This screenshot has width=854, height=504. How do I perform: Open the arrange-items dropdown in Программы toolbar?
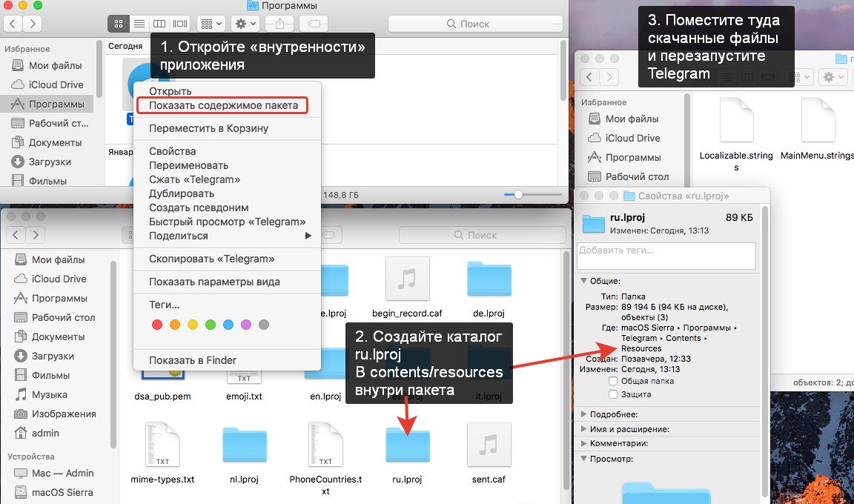point(211,24)
